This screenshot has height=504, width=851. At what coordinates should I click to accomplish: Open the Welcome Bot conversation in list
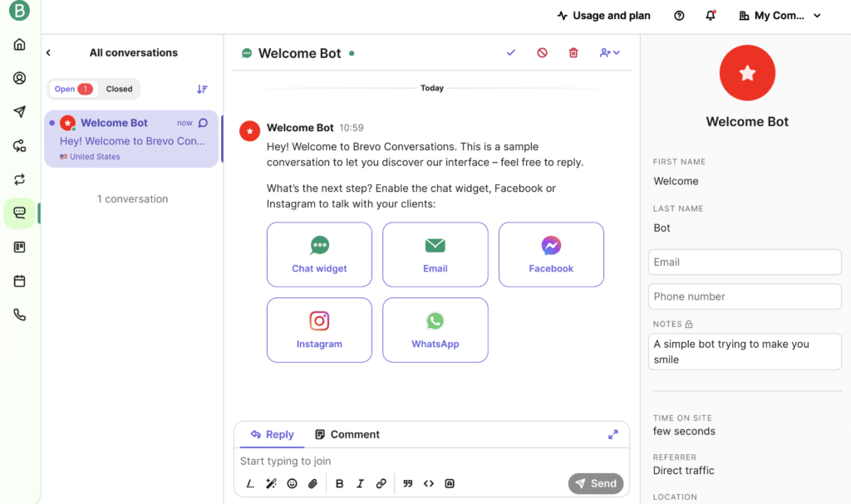pyautogui.click(x=131, y=139)
